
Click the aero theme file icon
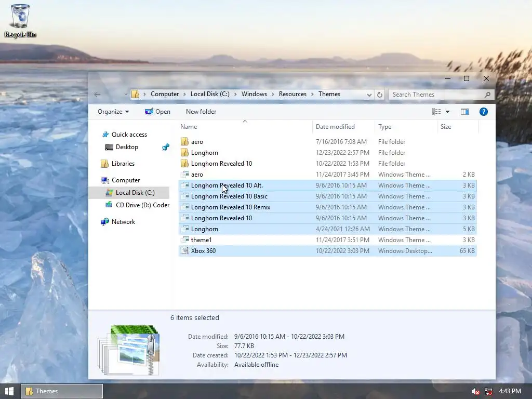(x=184, y=175)
